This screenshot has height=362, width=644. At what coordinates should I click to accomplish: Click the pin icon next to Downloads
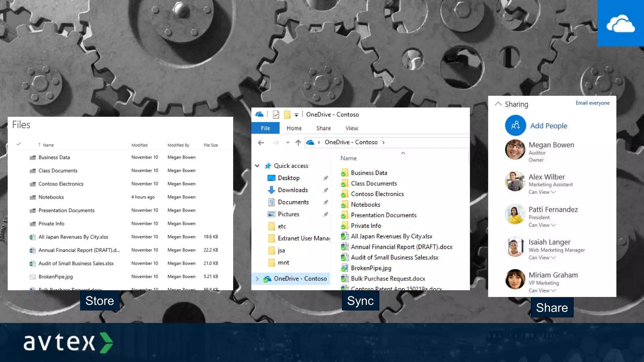326,190
